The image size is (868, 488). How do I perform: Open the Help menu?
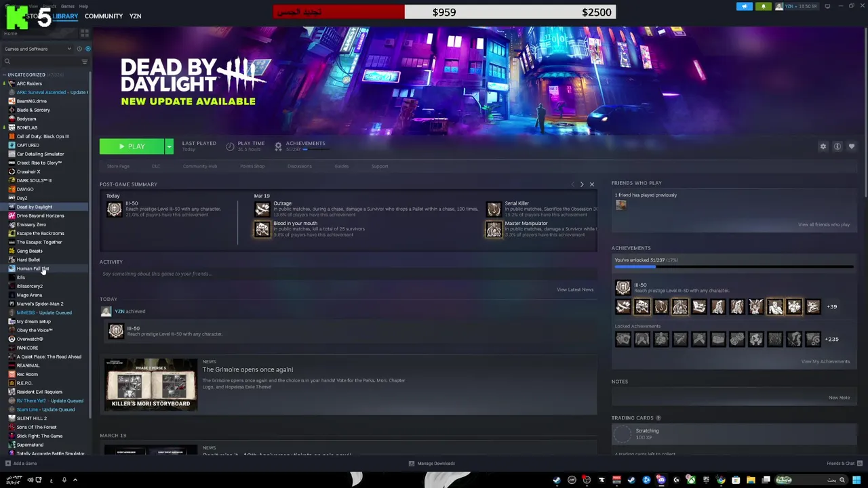tap(83, 6)
